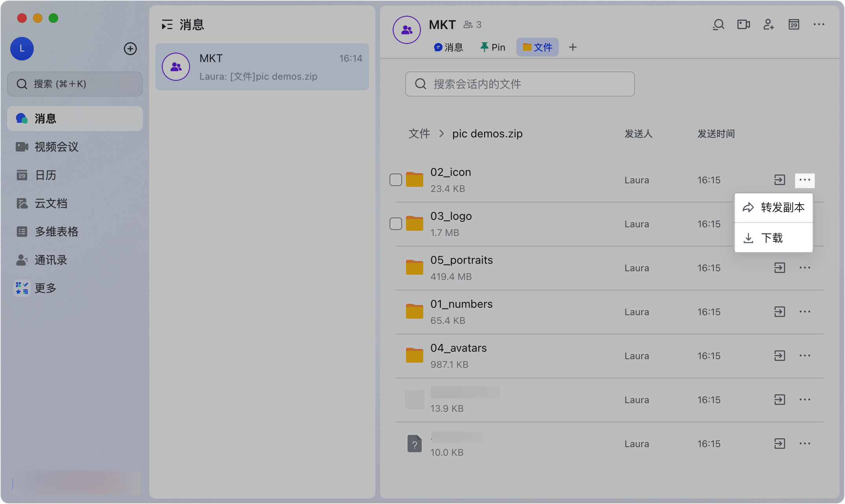Start a video call in MKT chat
This screenshot has height=504, width=845.
click(743, 25)
